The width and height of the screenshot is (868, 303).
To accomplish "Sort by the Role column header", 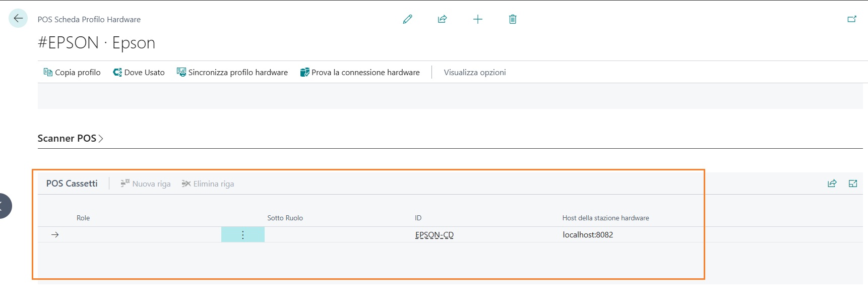I will [83, 218].
